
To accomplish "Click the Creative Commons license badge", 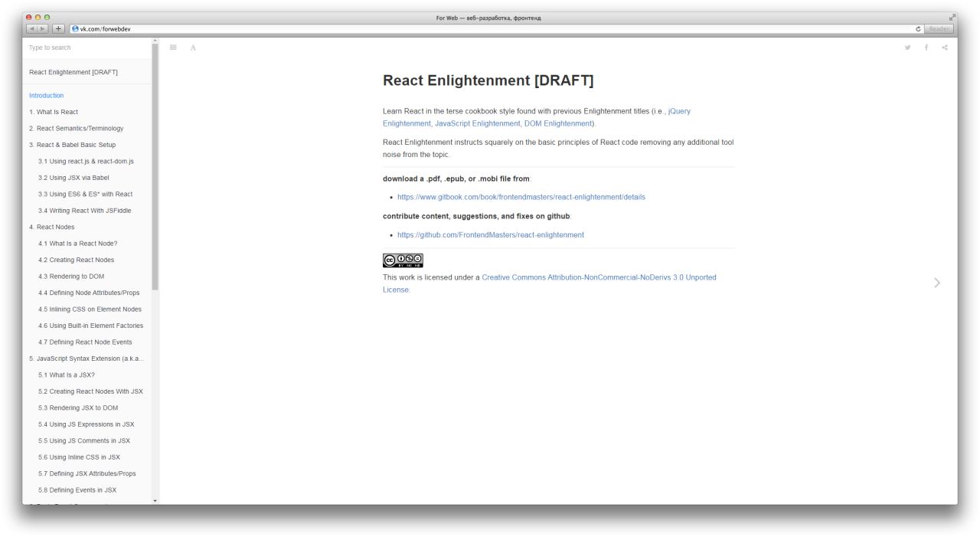I will coord(403,260).
